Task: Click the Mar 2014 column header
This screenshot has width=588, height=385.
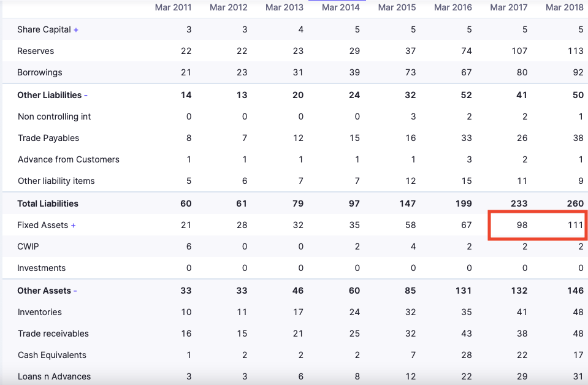Action: (x=341, y=7)
